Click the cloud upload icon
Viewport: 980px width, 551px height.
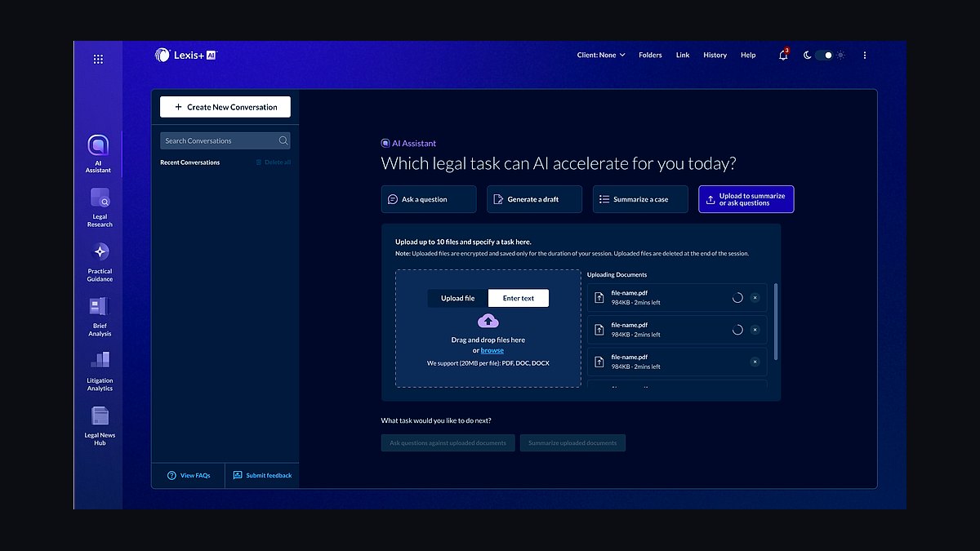[x=488, y=321]
